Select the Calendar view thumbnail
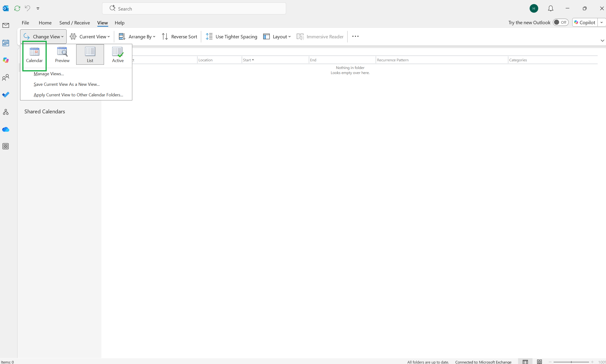The width and height of the screenshot is (606, 364). point(34,55)
